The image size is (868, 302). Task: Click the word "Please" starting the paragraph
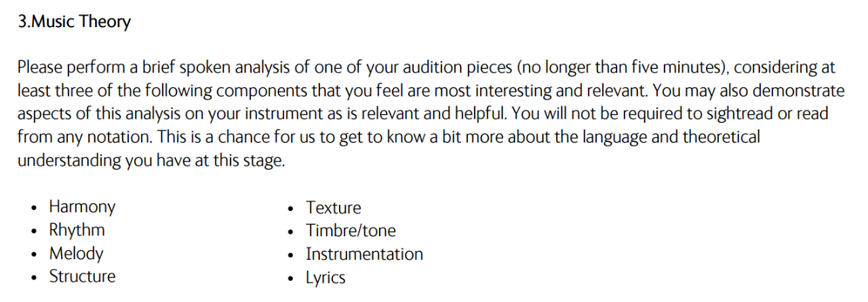tap(40, 67)
